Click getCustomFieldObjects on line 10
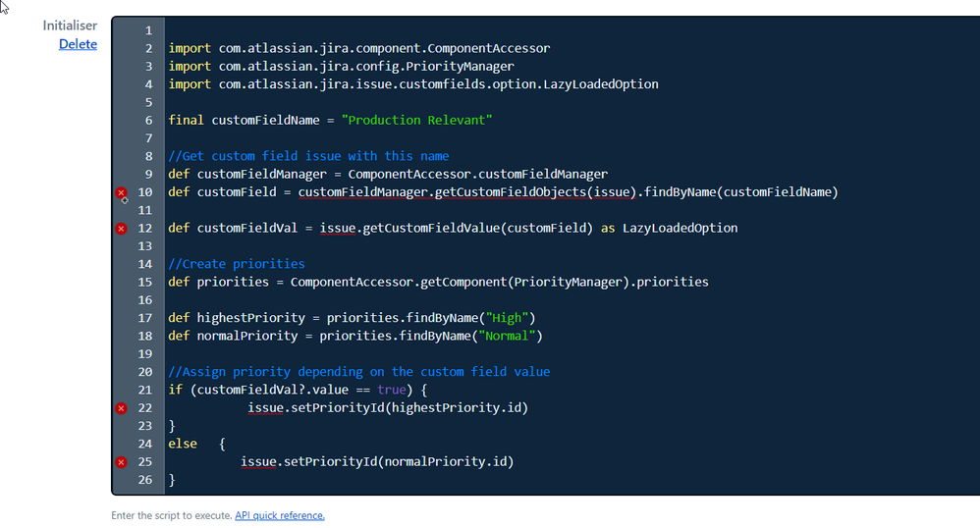This screenshot has height=528, width=980. (x=510, y=192)
